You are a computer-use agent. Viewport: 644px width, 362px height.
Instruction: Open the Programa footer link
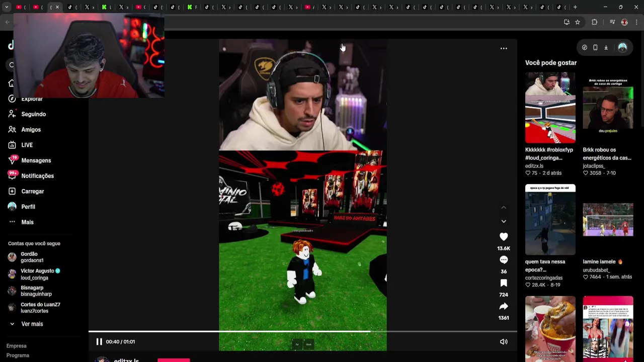18,355
